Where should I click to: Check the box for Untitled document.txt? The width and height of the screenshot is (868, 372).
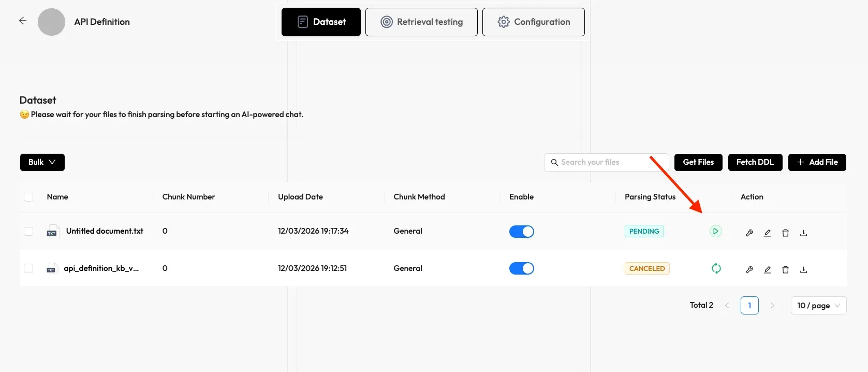coord(28,231)
